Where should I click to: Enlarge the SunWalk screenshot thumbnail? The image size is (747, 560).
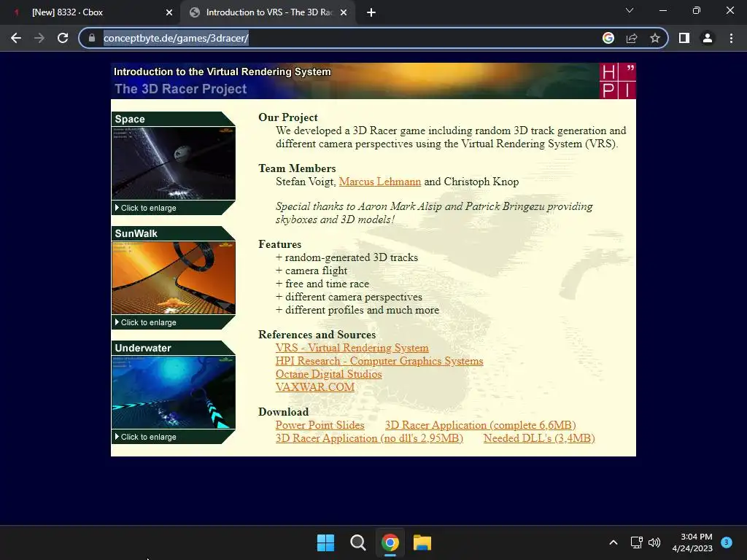174,278
